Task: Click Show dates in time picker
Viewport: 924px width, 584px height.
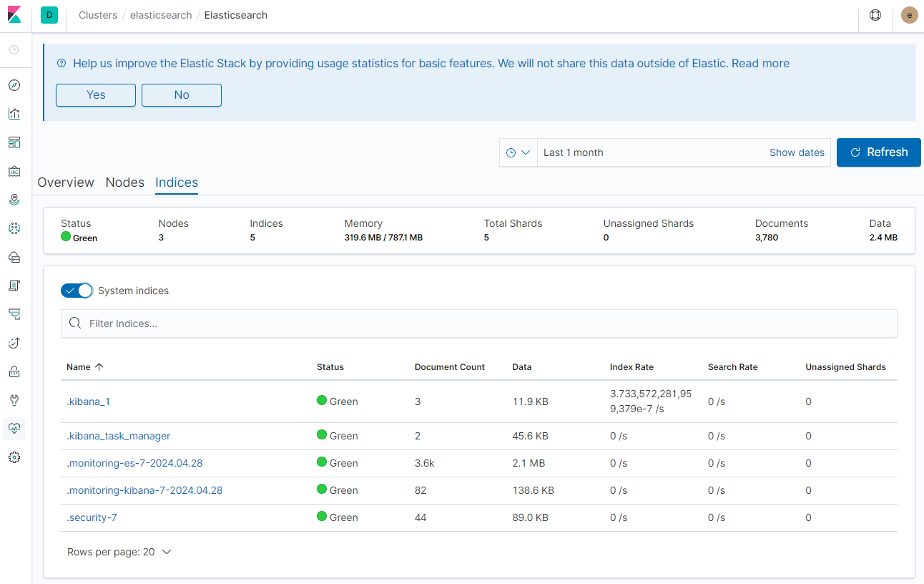Action: [797, 152]
